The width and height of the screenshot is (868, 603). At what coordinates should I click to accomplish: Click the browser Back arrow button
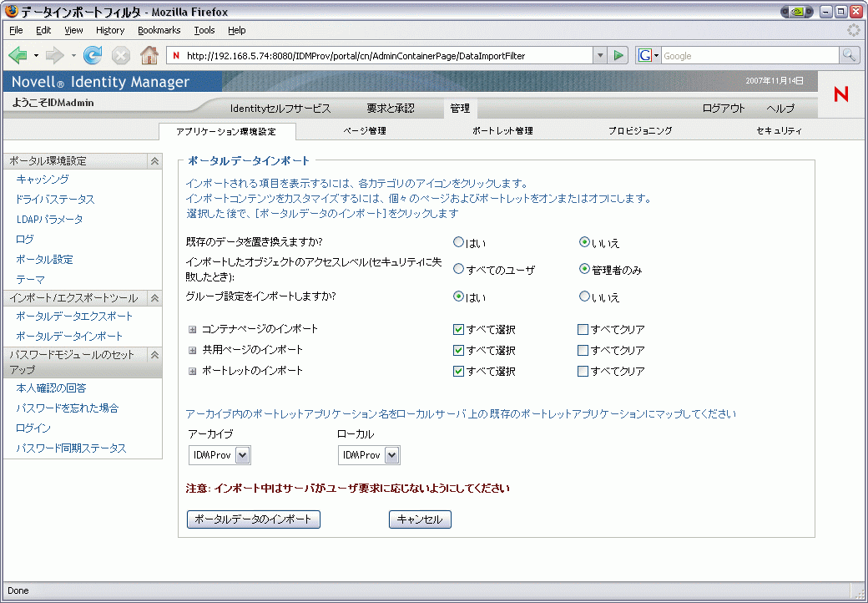18,55
